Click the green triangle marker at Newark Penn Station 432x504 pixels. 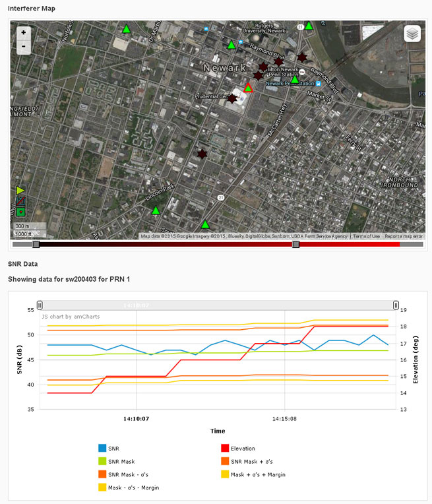[295, 79]
